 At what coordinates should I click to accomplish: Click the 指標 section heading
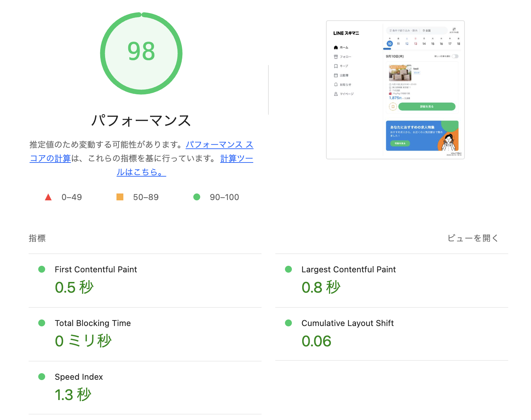[37, 238]
